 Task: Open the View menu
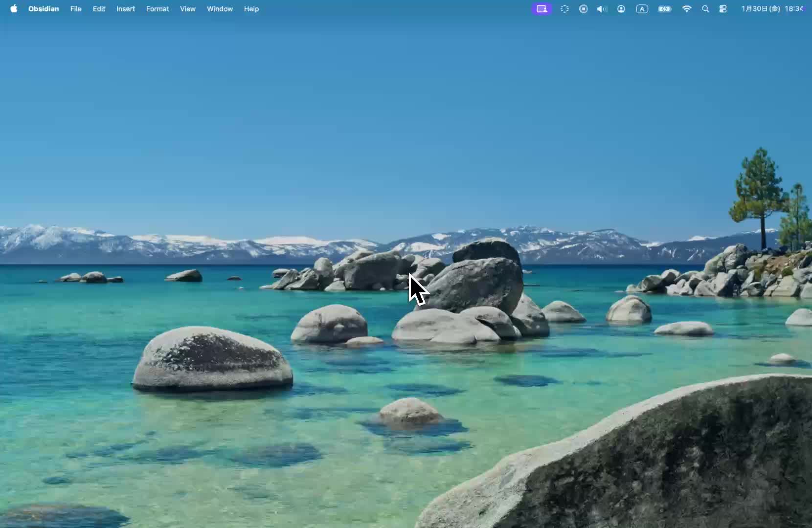tap(188, 9)
